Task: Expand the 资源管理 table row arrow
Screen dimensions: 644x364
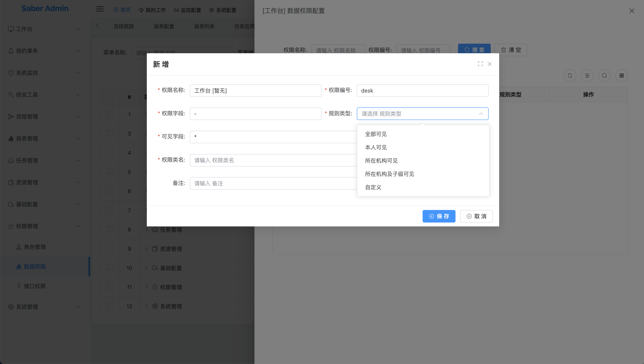Action: tap(146, 249)
